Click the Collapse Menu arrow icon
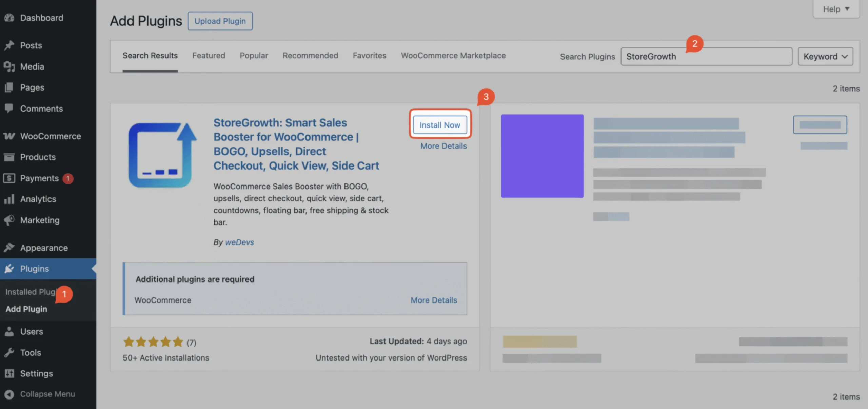The width and height of the screenshot is (868, 409). click(9, 394)
